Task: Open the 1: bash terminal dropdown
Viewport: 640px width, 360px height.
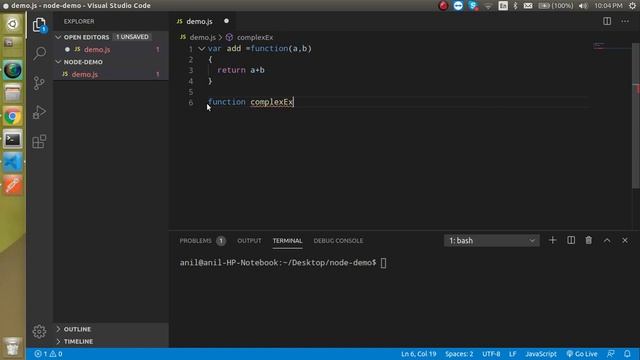Action: 491,240
